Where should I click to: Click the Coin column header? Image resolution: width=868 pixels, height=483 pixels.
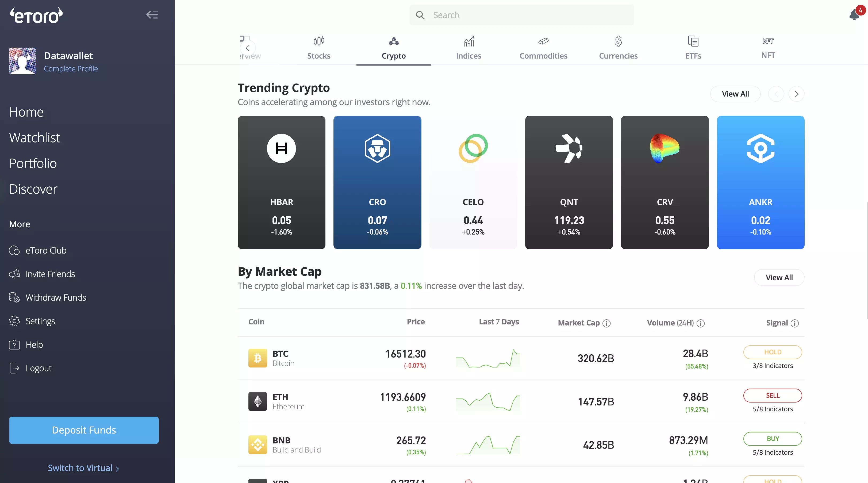point(256,322)
